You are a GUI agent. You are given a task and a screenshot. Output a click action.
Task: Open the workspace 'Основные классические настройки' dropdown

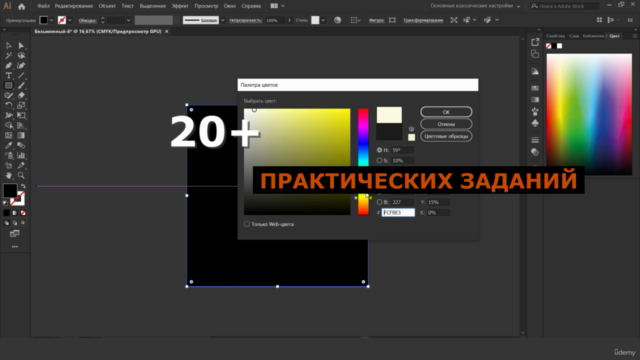coord(476,6)
